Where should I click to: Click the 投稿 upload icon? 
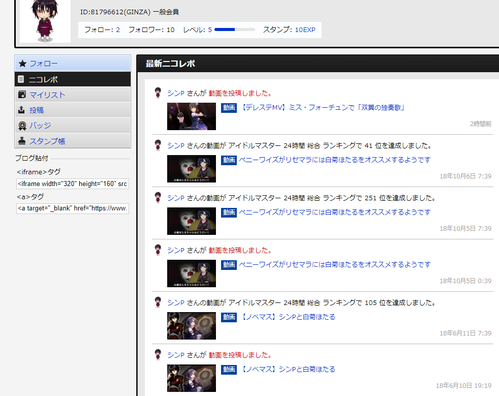[21, 110]
